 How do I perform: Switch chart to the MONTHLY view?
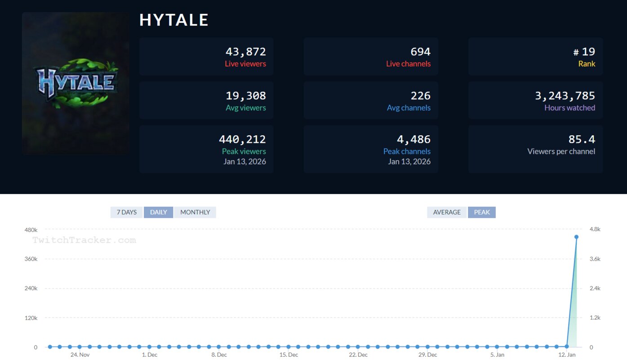(x=195, y=212)
